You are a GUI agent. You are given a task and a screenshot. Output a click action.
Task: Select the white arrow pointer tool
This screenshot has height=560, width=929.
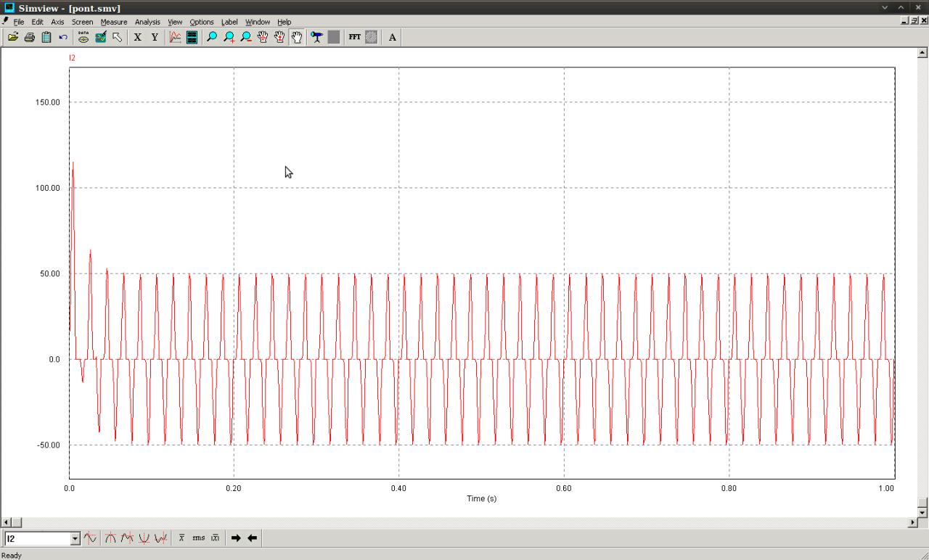click(117, 37)
